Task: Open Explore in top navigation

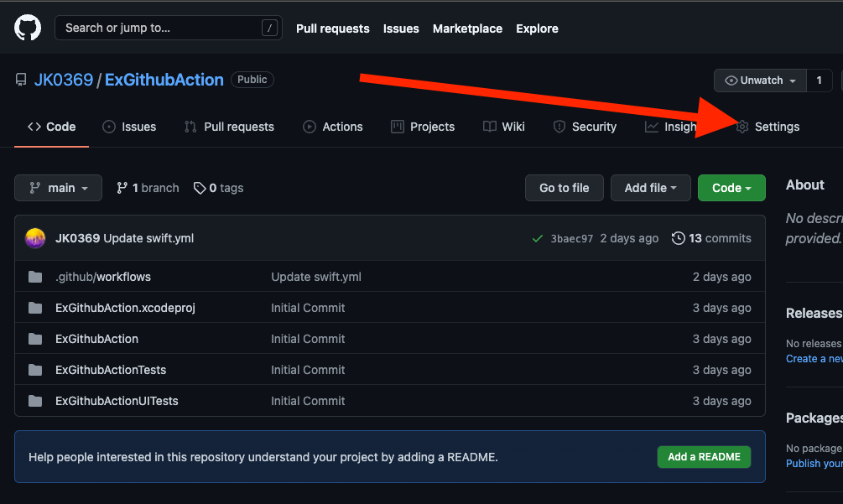Action: tap(537, 29)
